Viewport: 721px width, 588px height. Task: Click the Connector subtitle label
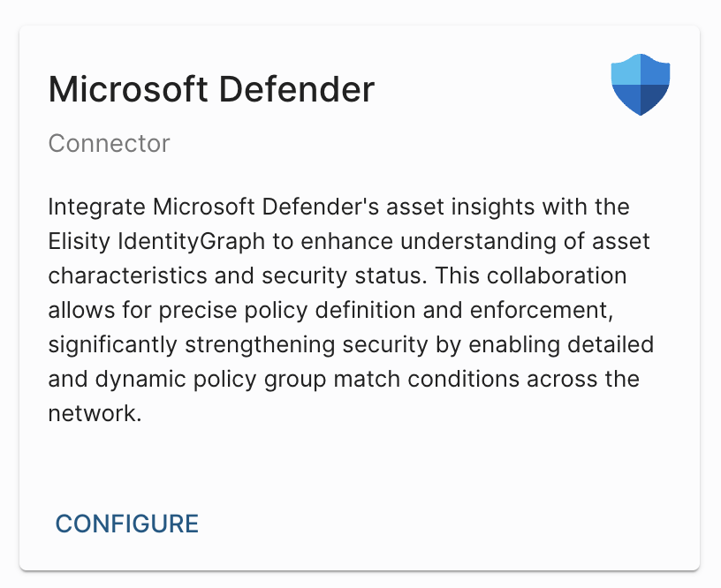109,143
